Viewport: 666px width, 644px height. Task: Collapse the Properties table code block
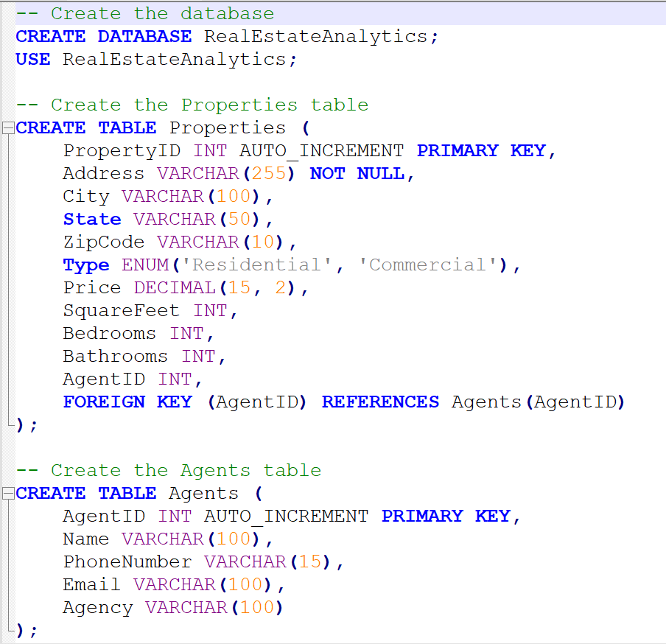[x=6, y=127]
